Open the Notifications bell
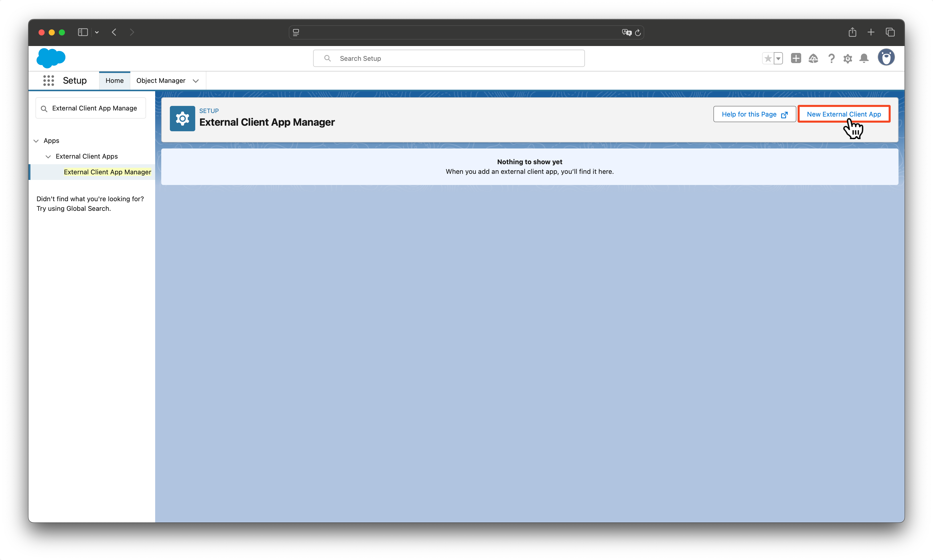Screen dimensions: 933x560 [864, 59]
